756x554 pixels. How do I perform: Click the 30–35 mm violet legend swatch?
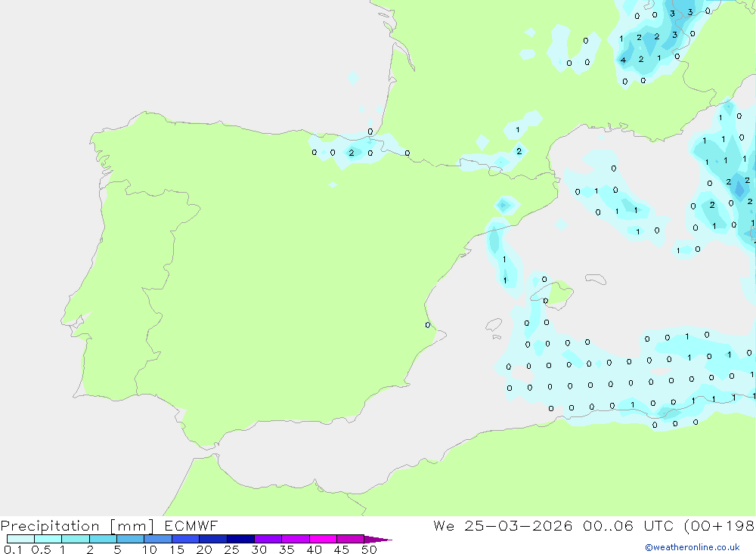coord(268,539)
